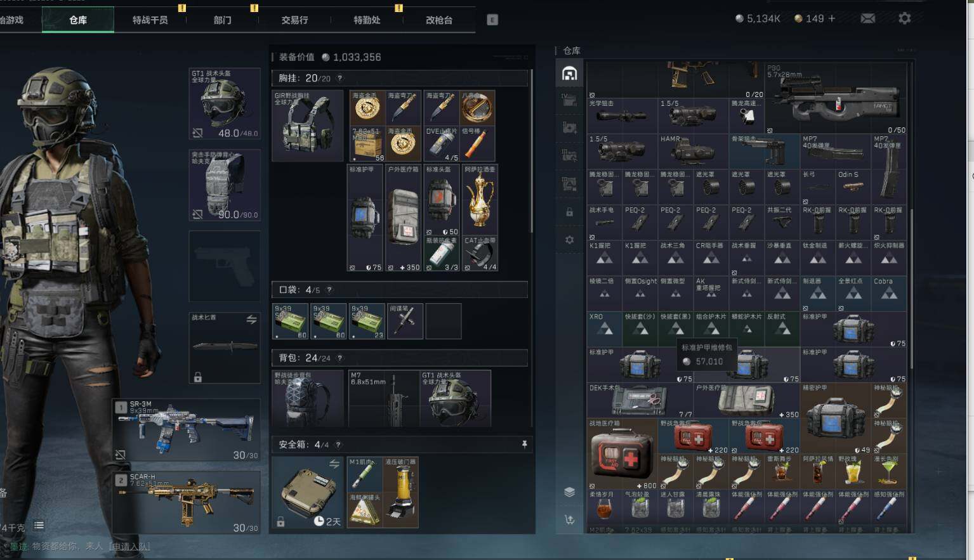Open the 特战干员 tab
This screenshot has height=560, width=974.
(x=150, y=20)
